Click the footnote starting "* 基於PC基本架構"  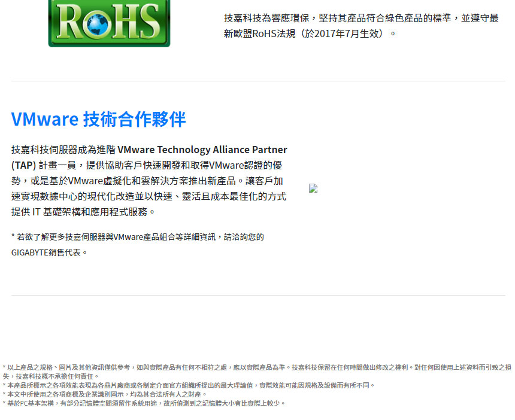144,403
